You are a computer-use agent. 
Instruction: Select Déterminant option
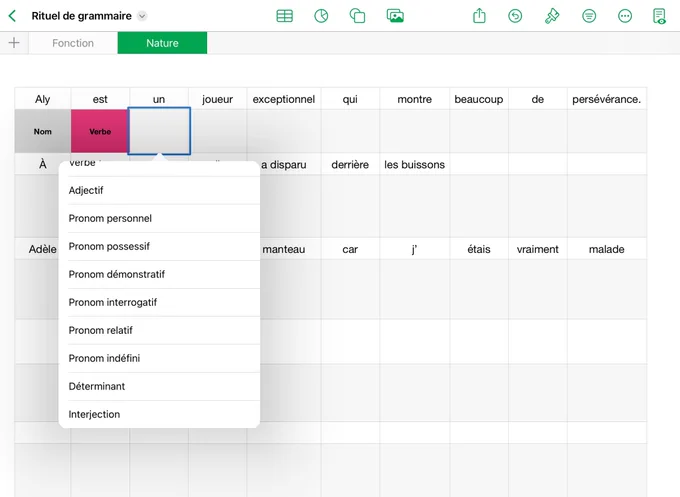(159, 386)
